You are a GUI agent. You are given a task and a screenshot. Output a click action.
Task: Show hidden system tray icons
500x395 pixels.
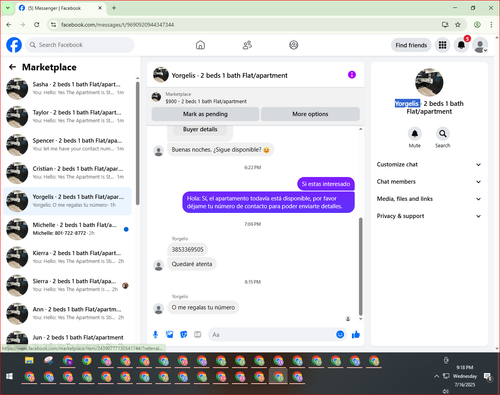[436, 376]
